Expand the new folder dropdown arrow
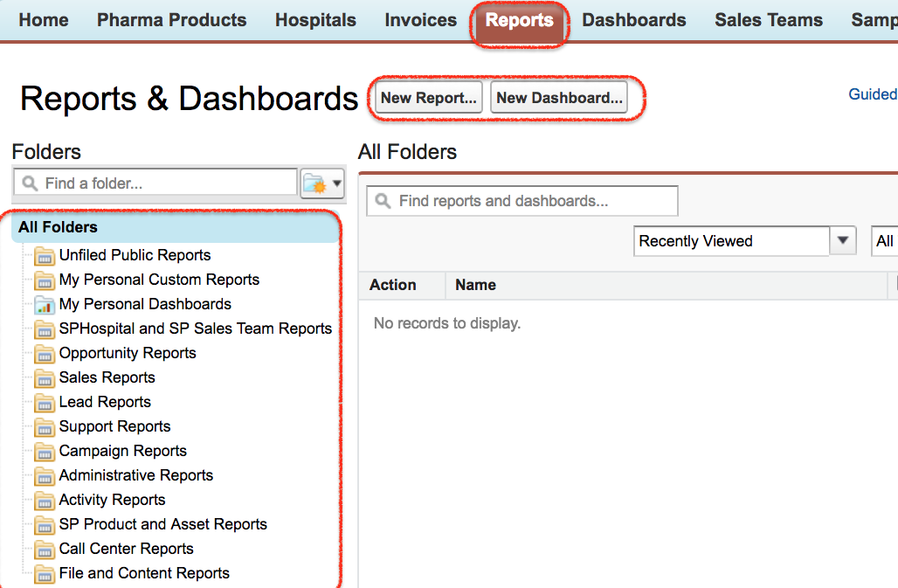 pos(336,183)
